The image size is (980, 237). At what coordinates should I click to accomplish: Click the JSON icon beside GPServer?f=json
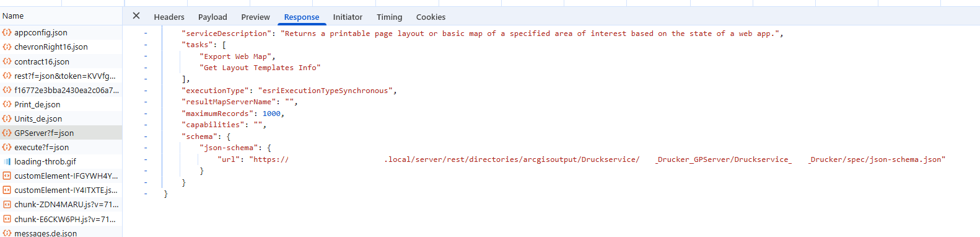tap(7, 133)
